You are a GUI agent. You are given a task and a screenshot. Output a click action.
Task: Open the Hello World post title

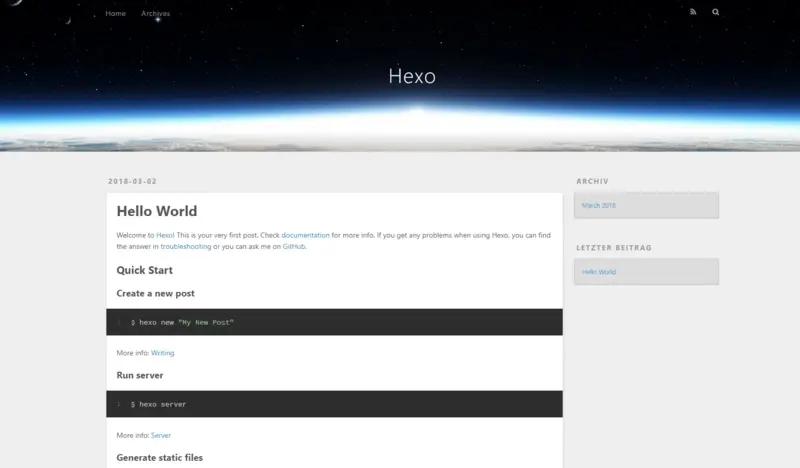[157, 211]
